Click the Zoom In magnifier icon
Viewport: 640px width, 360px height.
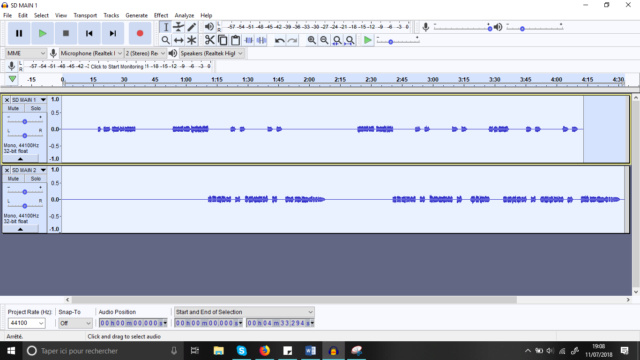311,40
